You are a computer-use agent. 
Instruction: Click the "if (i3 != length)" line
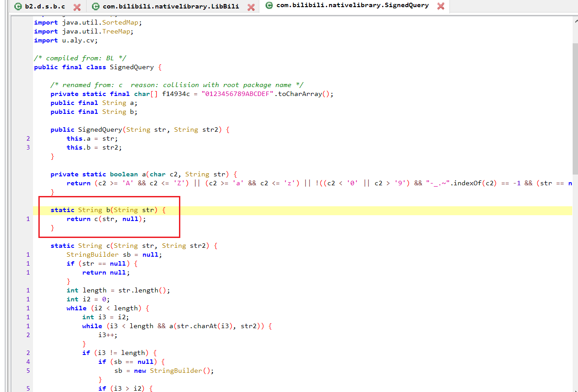click(x=120, y=353)
